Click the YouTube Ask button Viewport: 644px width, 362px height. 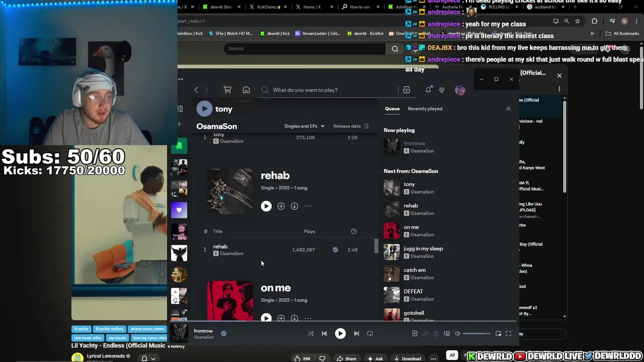tap(375, 358)
